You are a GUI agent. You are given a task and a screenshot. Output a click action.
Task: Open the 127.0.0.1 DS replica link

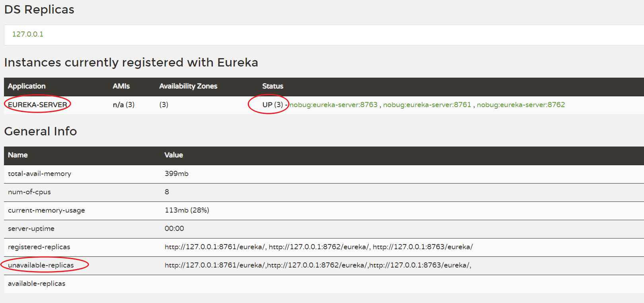click(27, 34)
